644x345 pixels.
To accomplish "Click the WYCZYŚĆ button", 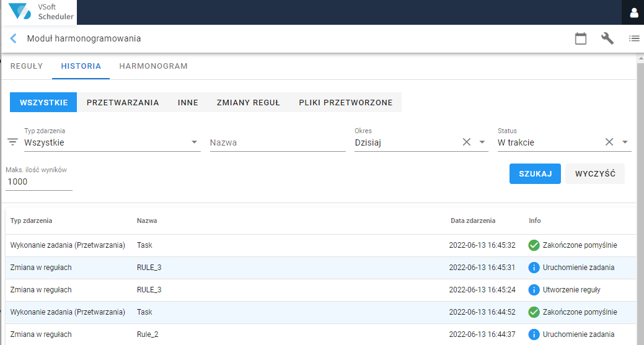I will 595,173.
